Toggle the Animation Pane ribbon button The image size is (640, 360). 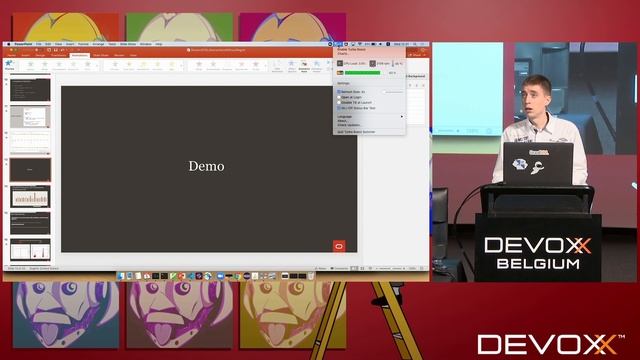click(x=304, y=66)
